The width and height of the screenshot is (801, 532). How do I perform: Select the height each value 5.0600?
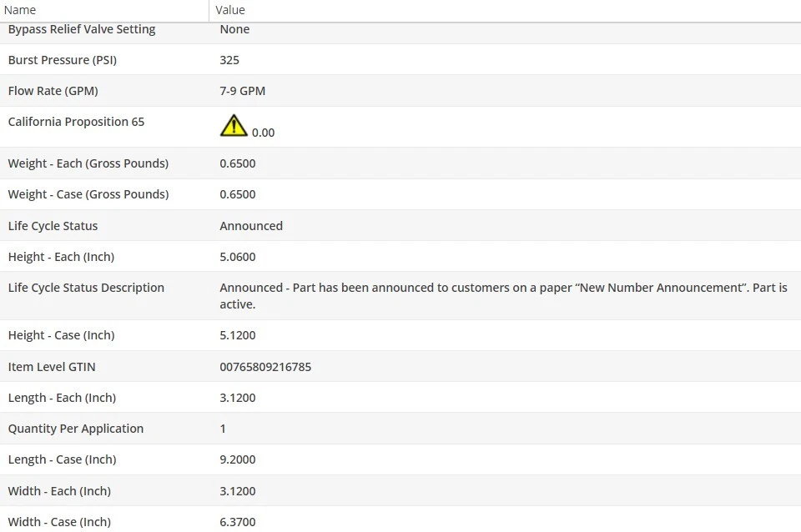238,257
